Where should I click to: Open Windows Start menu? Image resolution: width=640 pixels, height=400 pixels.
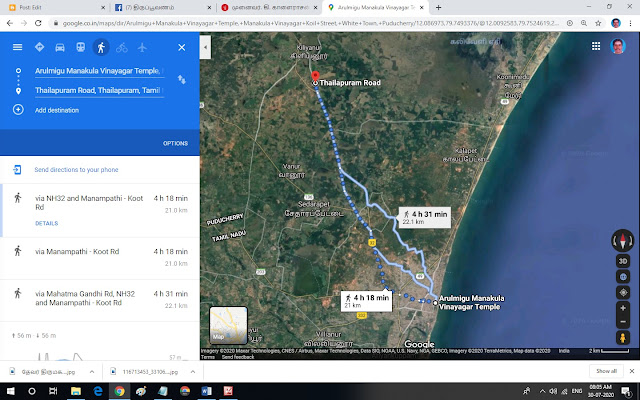click(x=10, y=391)
